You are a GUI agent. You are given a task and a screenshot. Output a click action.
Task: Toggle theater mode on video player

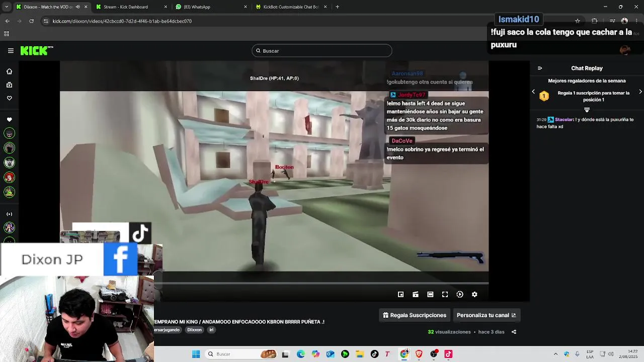[430, 295]
